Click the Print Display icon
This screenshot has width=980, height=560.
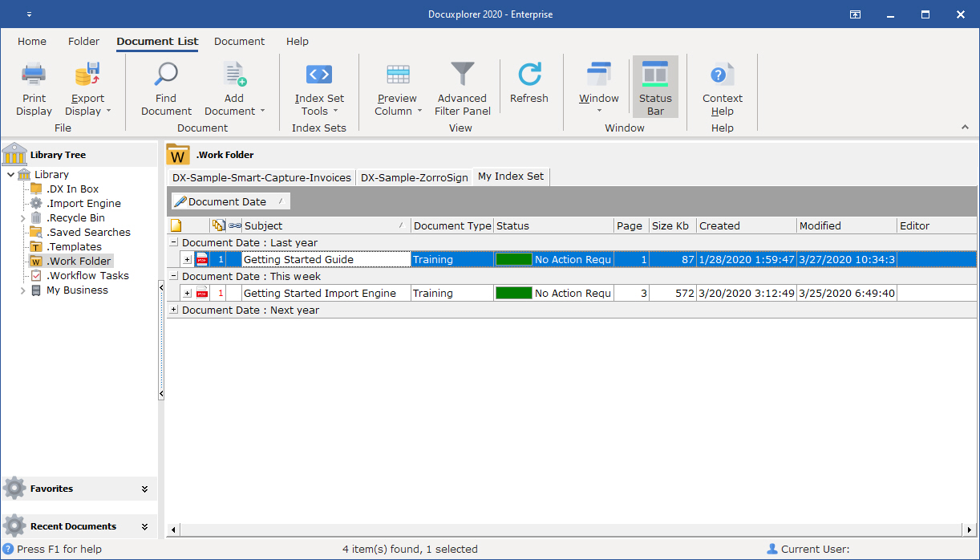click(x=34, y=75)
